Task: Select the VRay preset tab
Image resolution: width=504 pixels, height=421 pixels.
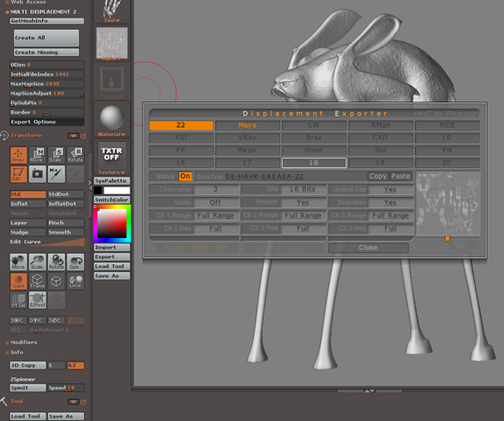Action: click(x=247, y=137)
